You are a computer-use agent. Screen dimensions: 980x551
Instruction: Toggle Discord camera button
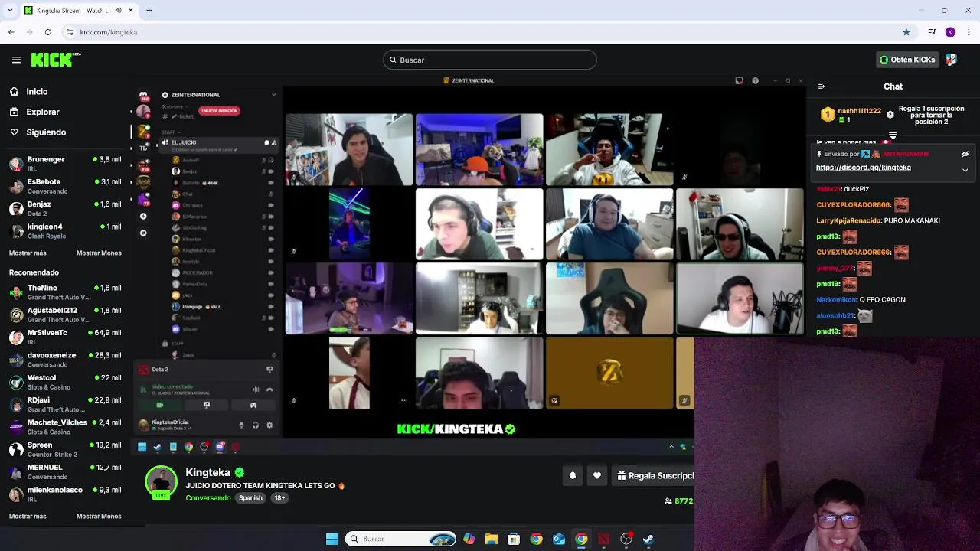tap(160, 405)
